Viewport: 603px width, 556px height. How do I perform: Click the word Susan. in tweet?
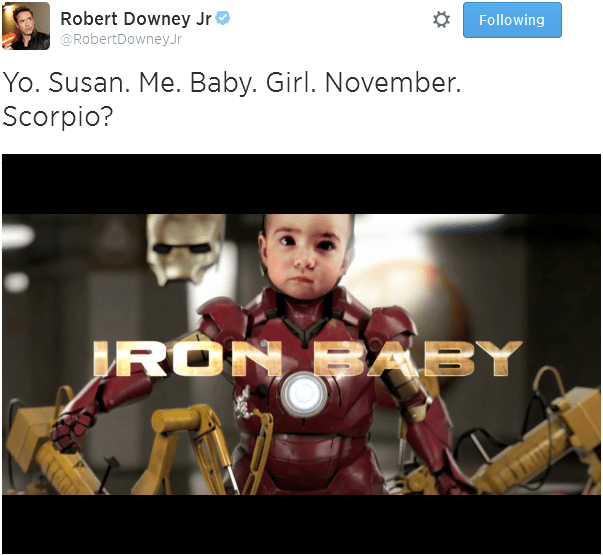coord(89,82)
